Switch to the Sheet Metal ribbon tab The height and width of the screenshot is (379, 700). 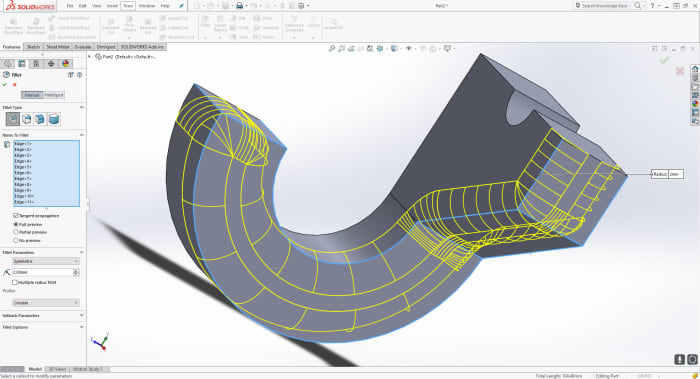click(x=58, y=47)
